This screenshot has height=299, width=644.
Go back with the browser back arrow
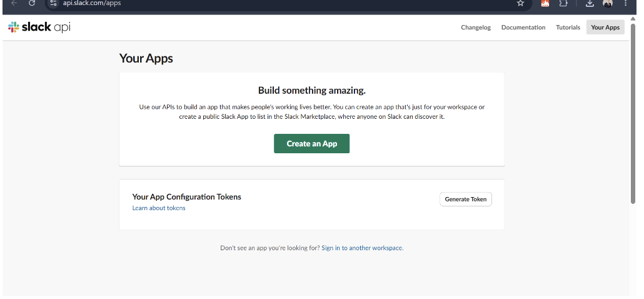(14, 3)
